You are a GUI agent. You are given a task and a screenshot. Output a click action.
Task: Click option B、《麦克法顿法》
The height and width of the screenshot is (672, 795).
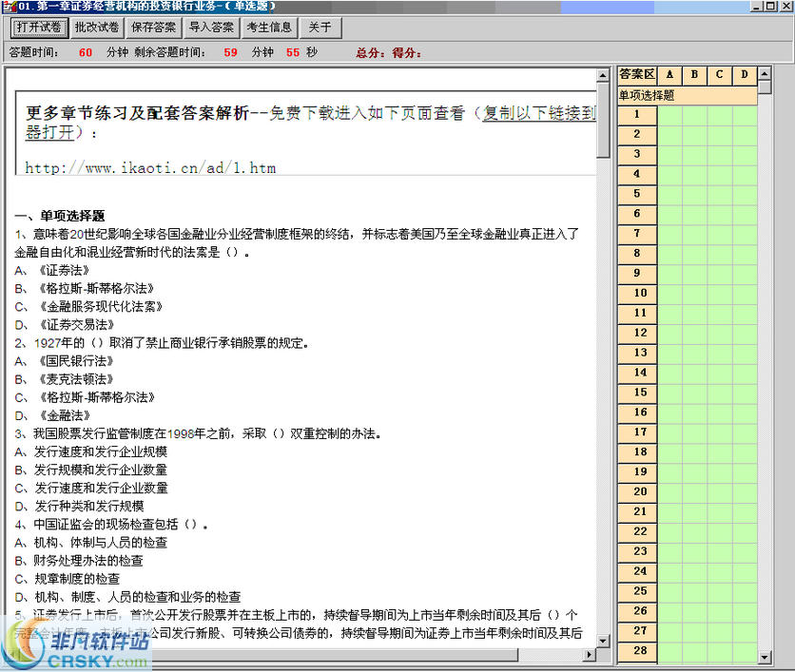tap(65, 379)
